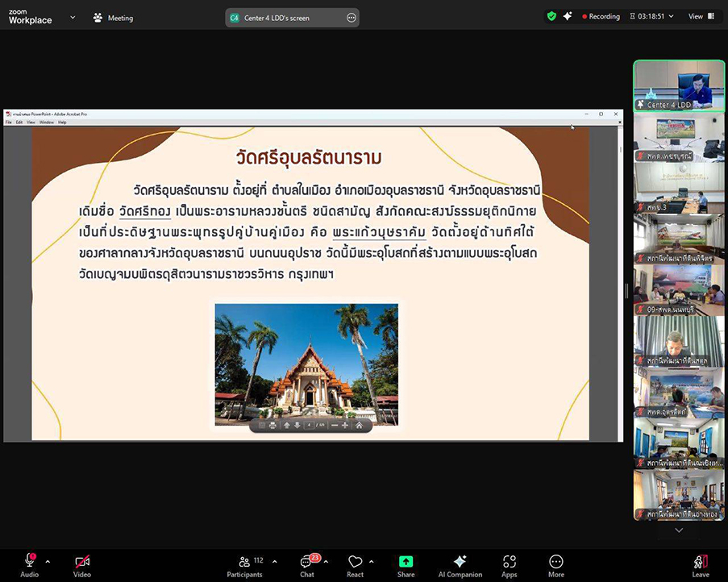Viewport: 728px width, 582px height.
Task: Open shared screen options ellipsis button
Action: [x=352, y=18]
